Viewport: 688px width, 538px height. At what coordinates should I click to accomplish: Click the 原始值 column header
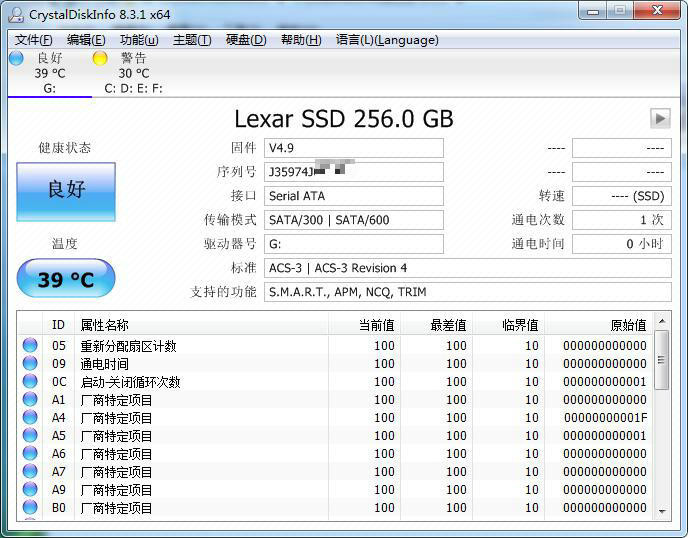click(628, 325)
